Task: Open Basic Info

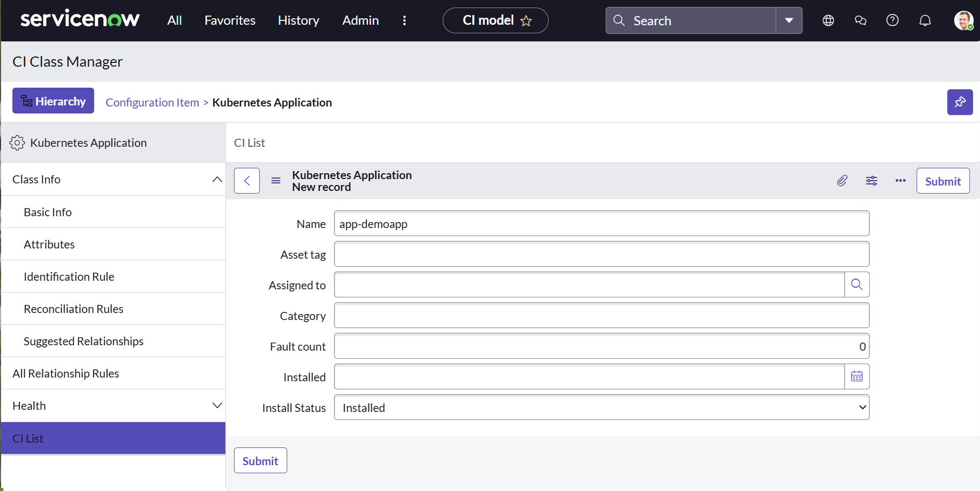Action: coord(113,212)
